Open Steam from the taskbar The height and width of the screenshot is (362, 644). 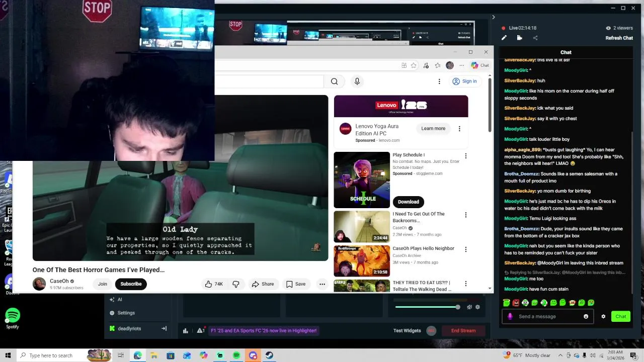tap(269, 355)
